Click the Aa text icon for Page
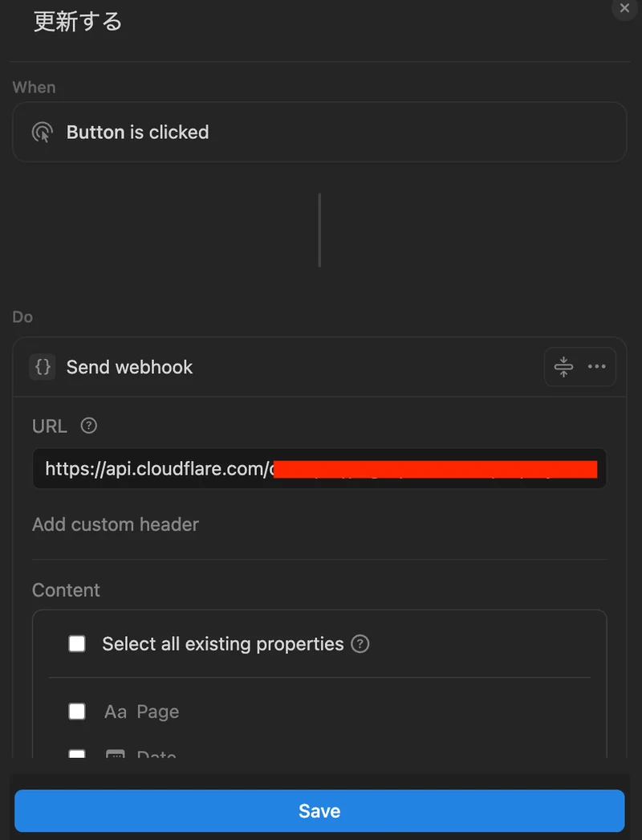This screenshot has width=642, height=840. 116,712
